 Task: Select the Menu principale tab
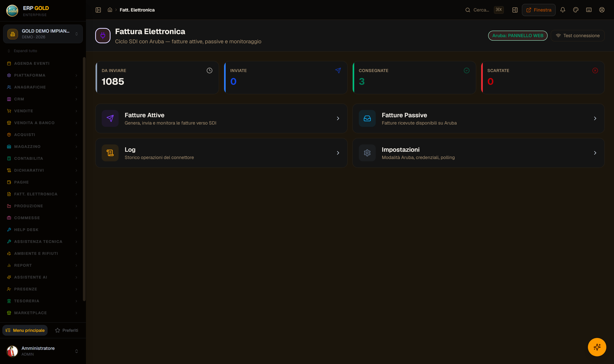(x=25, y=330)
